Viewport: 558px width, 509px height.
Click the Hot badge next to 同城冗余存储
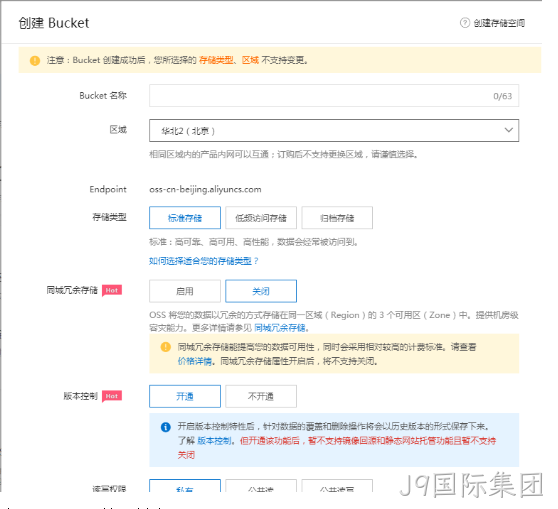[112, 290]
